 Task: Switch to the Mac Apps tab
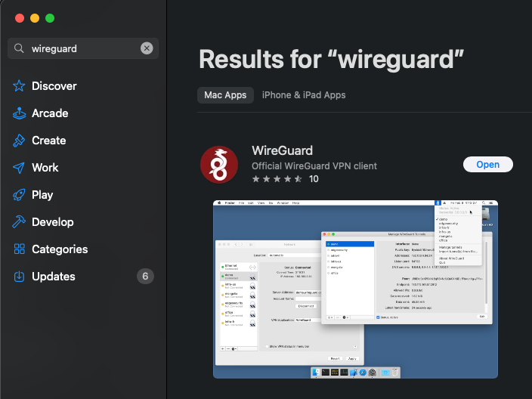(225, 95)
